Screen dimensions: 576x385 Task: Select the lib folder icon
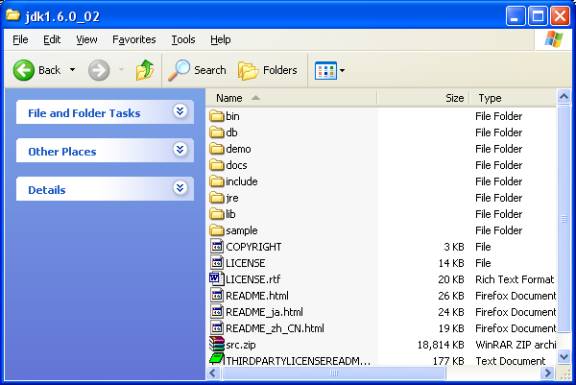coord(217,214)
